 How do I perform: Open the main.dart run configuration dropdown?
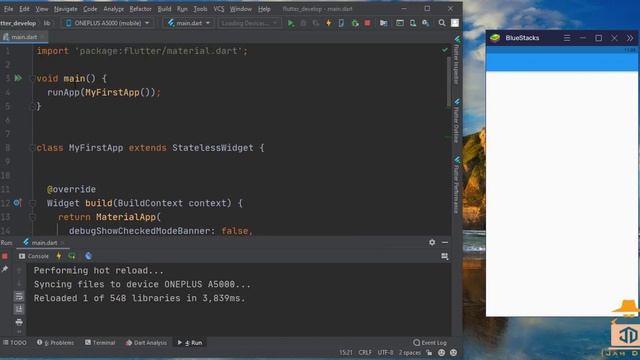point(189,23)
